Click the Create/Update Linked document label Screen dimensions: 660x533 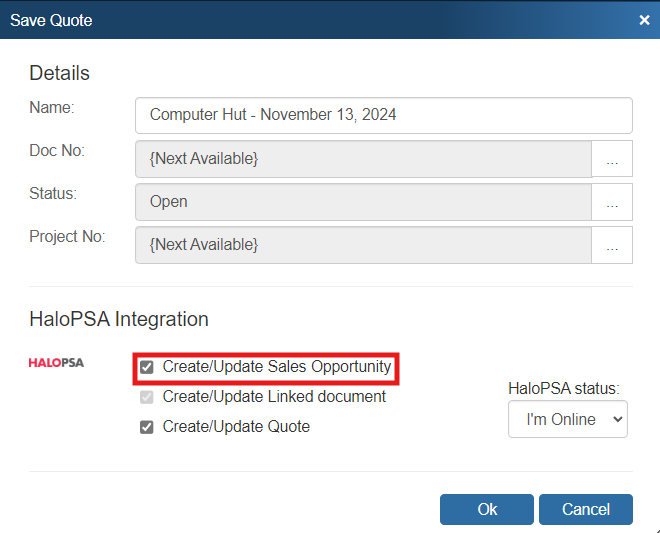[274, 397]
